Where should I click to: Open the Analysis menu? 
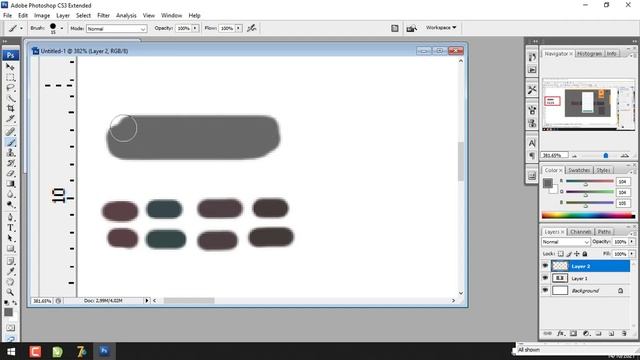pos(126,15)
